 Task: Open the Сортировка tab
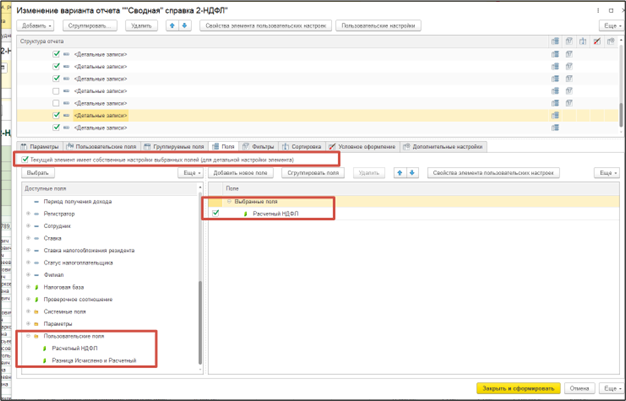302,147
